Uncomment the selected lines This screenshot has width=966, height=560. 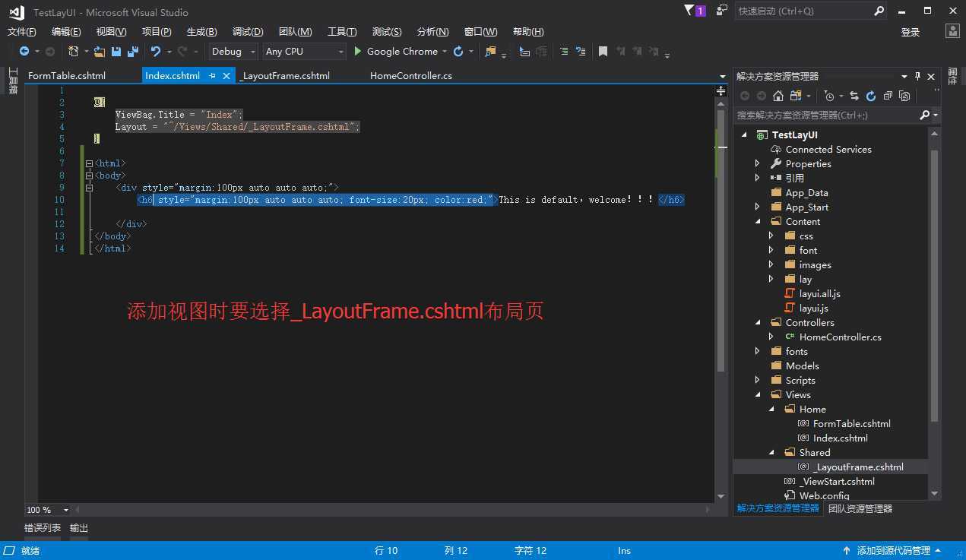click(x=581, y=52)
